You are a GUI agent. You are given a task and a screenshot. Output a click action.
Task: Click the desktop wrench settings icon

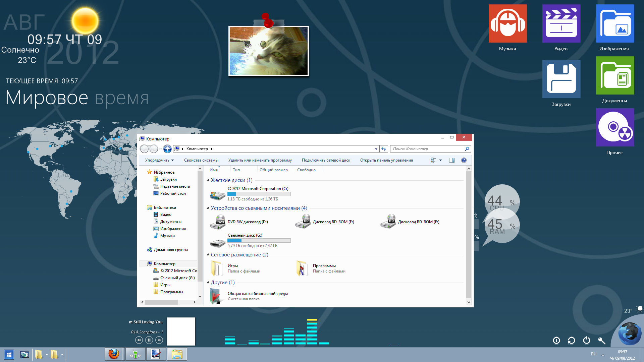tap(602, 341)
